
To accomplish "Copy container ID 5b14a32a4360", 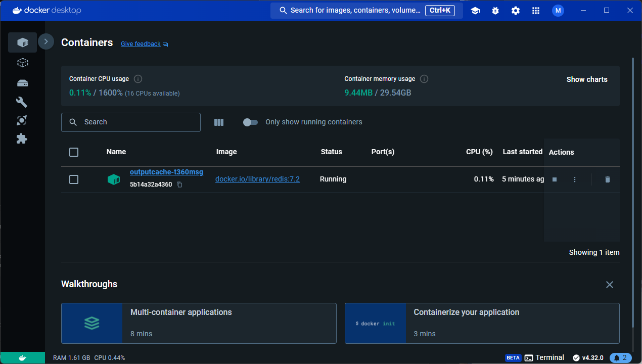I will [179, 185].
